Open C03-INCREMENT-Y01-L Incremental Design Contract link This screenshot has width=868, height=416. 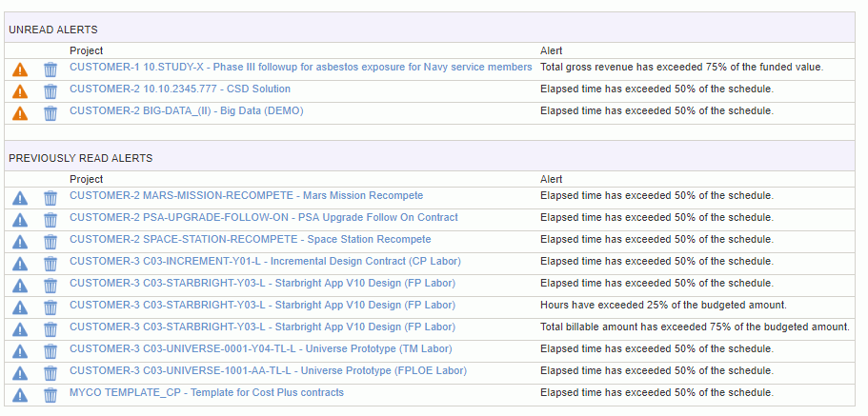[x=265, y=261]
